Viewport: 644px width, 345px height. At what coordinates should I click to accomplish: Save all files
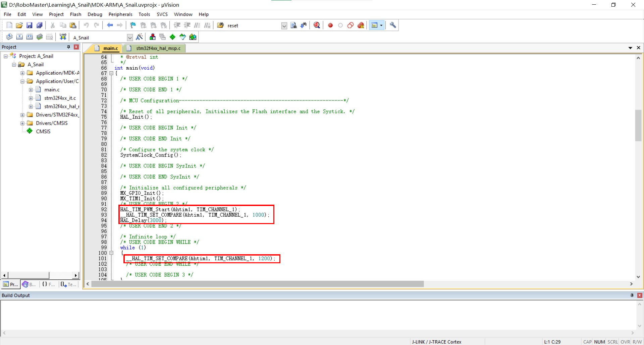pyautogui.click(x=39, y=25)
